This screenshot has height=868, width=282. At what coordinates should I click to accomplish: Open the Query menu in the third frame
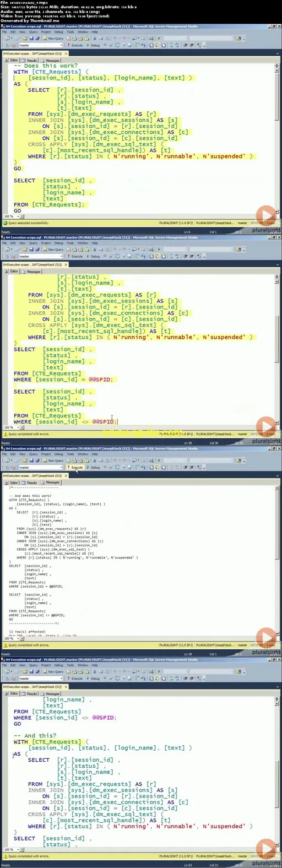(x=33, y=454)
